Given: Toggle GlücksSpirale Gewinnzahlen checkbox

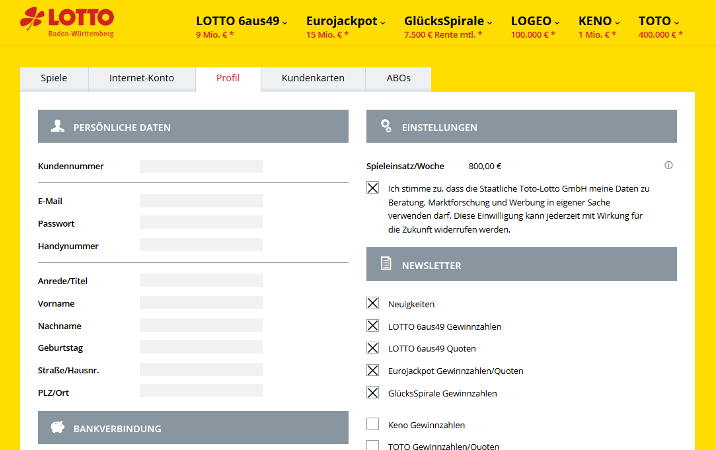Looking at the screenshot, I should [373, 392].
